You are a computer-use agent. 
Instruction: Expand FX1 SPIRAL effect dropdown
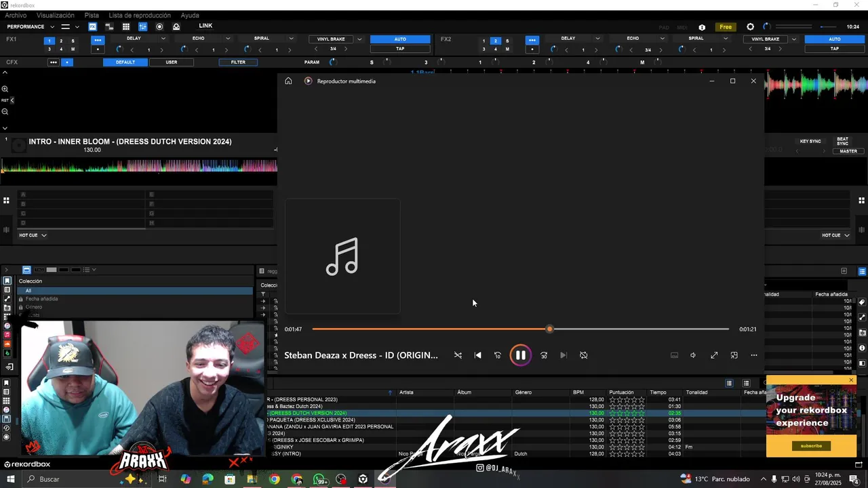(x=292, y=39)
